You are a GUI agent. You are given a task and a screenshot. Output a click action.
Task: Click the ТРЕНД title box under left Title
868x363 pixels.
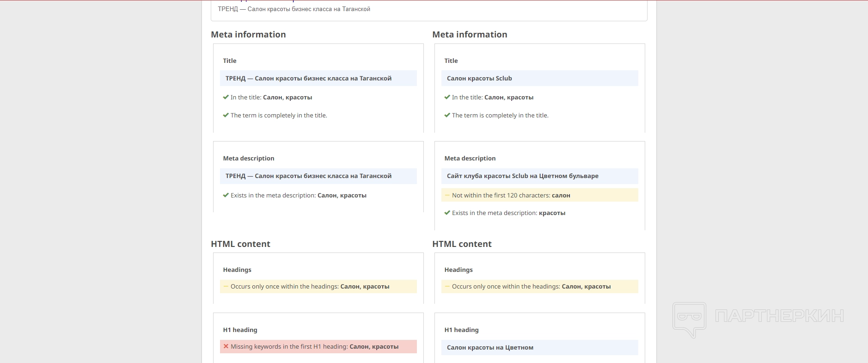(318, 78)
